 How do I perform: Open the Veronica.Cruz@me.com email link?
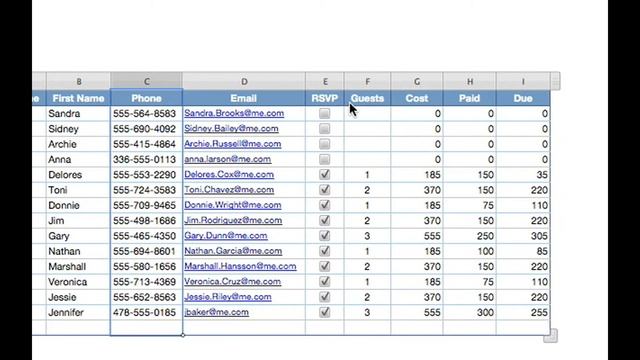(232, 282)
